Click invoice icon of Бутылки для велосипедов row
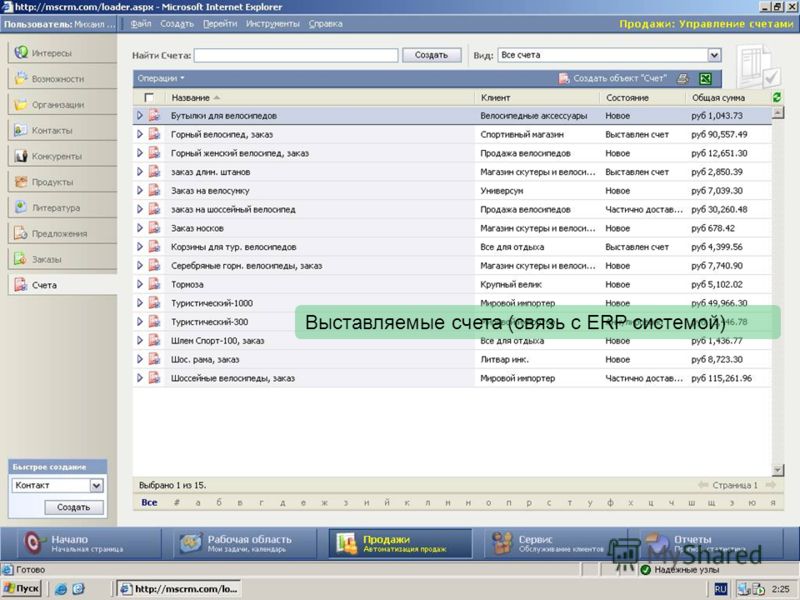The image size is (800, 600). 154,116
